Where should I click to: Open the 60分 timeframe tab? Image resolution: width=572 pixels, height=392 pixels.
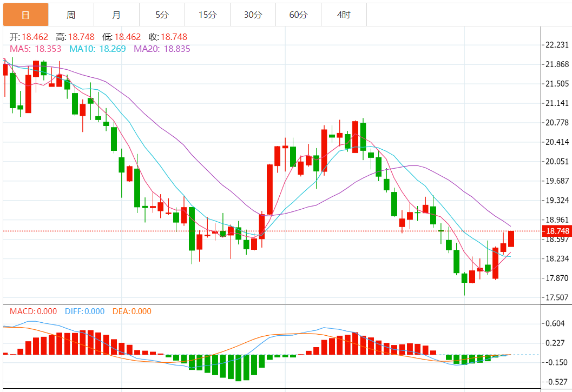pos(298,15)
